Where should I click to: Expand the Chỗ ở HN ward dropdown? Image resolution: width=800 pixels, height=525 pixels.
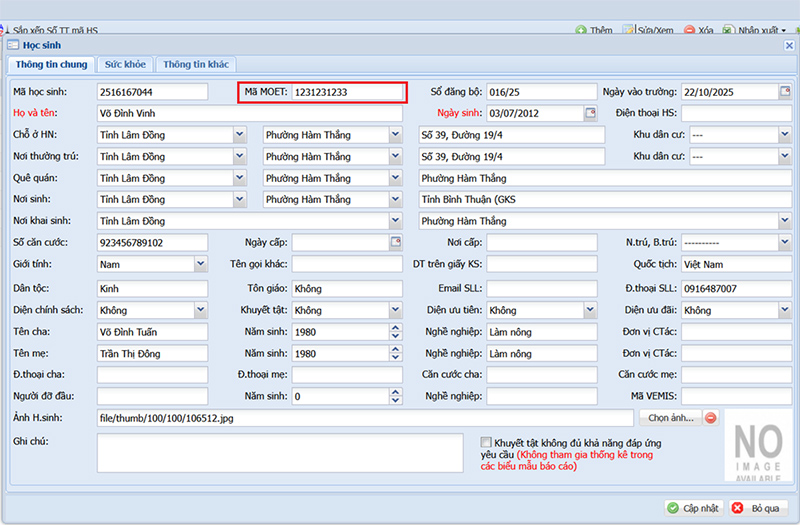pos(395,135)
